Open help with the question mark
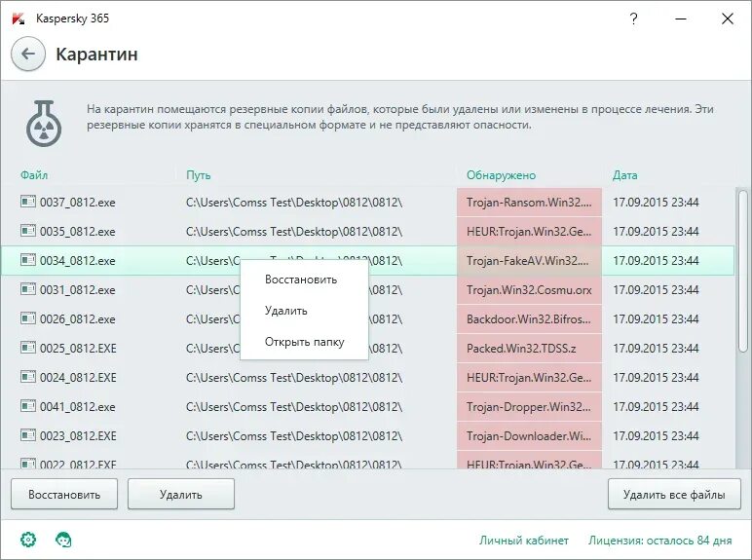Viewport: 752px width, 560px height. (634, 18)
